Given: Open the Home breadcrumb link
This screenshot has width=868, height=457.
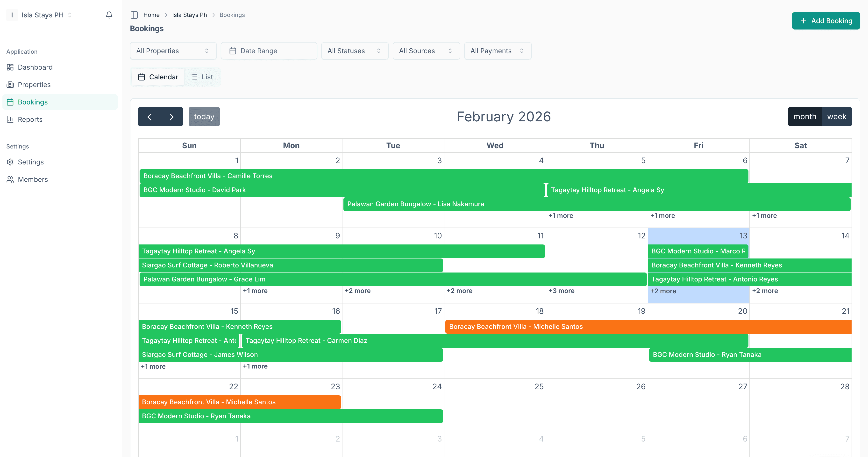Looking at the screenshot, I should (151, 15).
